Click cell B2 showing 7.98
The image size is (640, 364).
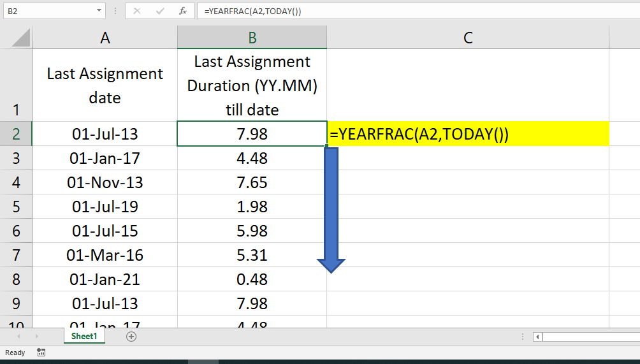pyautogui.click(x=252, y=133)
